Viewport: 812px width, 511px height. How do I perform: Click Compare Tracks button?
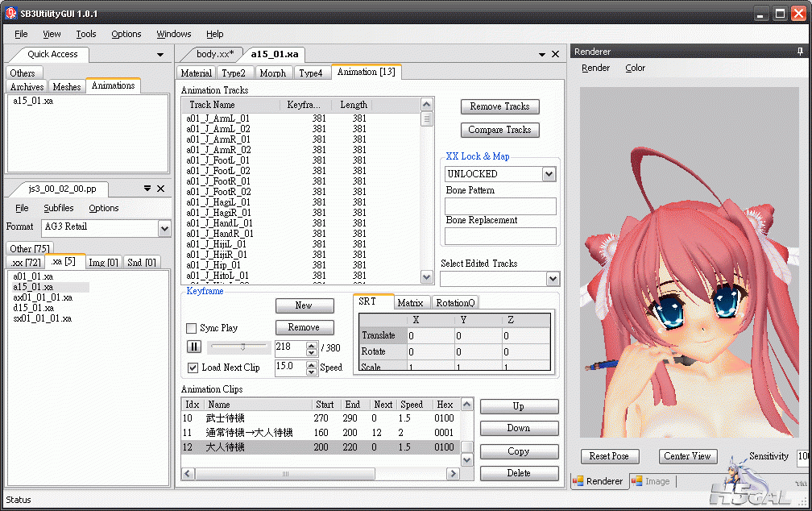tap(499, 130)
